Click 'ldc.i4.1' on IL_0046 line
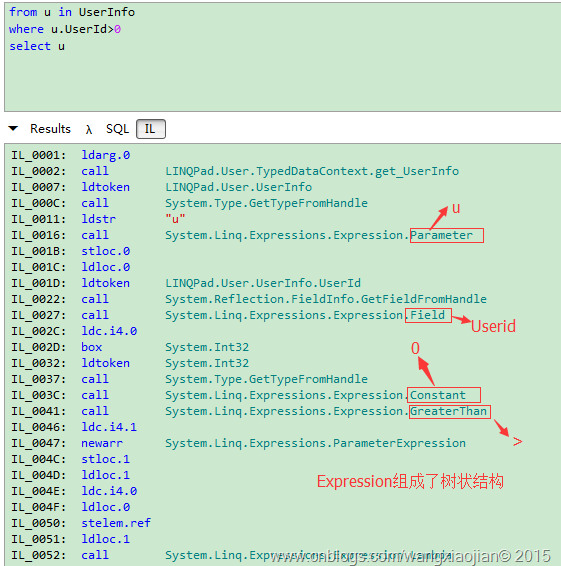The width and height of the screenshot is (561, 566). tap(109, 427)
